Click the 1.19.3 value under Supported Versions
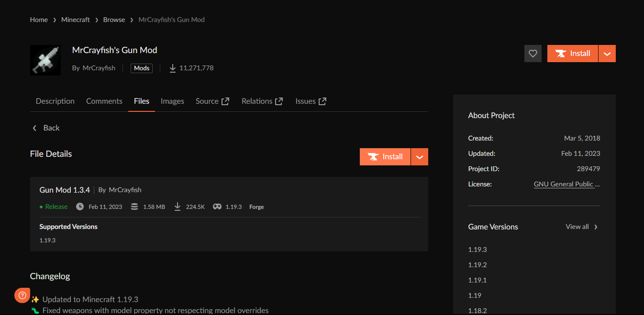 [x=47, y=240]
